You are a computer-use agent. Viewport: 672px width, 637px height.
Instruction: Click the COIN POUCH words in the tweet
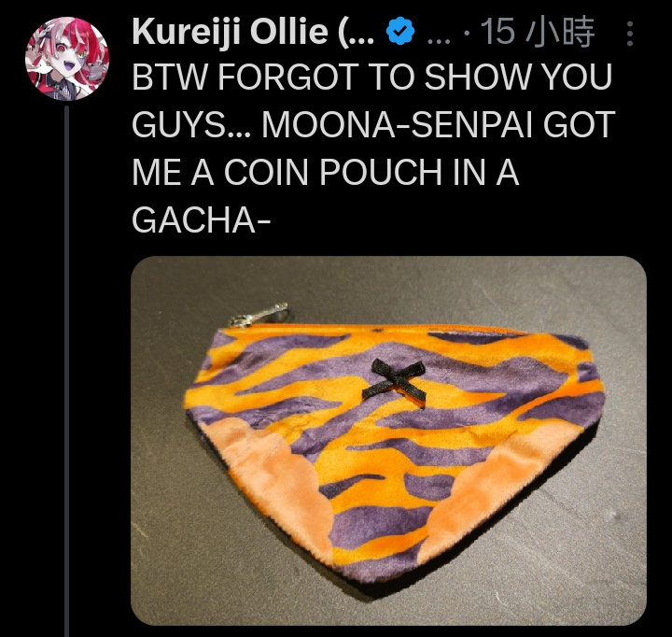click(x=333, y=173)
